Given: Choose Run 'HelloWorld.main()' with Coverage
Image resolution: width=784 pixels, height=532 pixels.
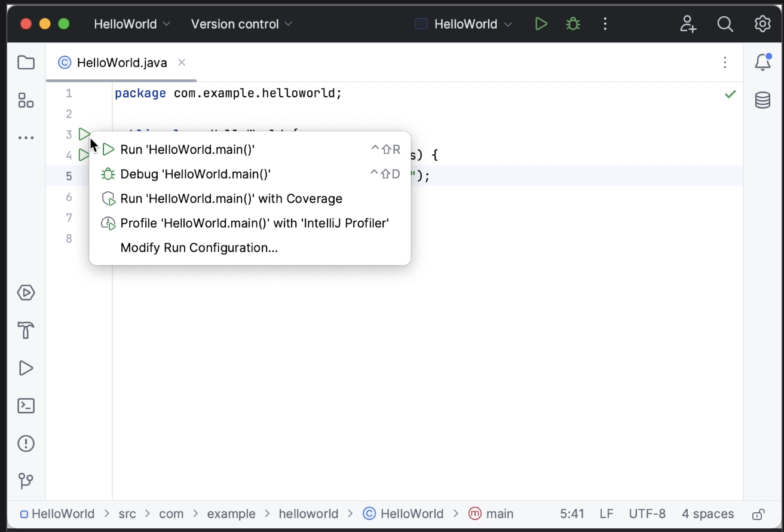Looking at the screenshot, I should click(x=250, y=198).
